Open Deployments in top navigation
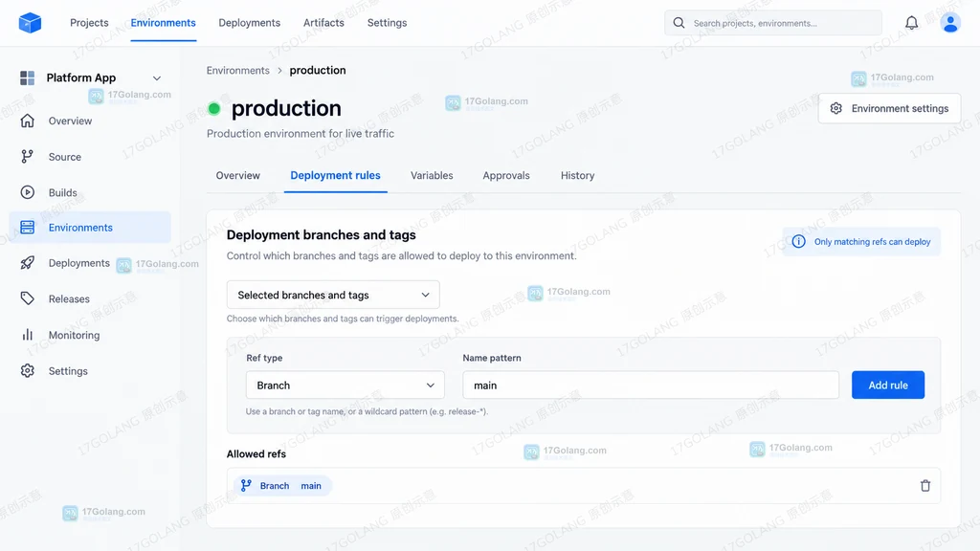980x551 pixels. [250, 23]
